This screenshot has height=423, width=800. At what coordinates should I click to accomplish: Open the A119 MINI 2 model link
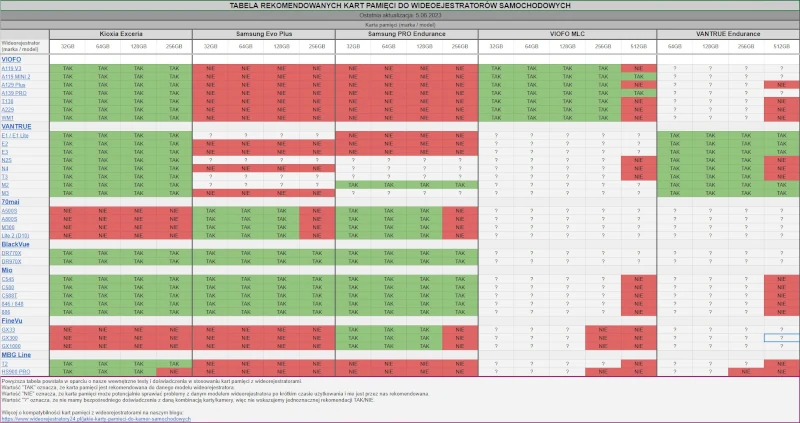(x=16, y=77)
